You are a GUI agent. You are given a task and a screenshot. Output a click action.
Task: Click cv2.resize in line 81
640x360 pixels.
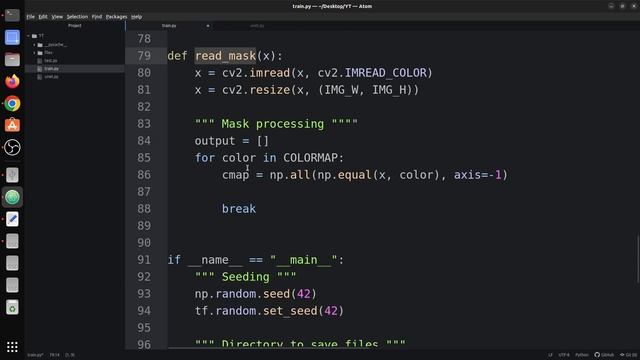click(x=256, y=90)
